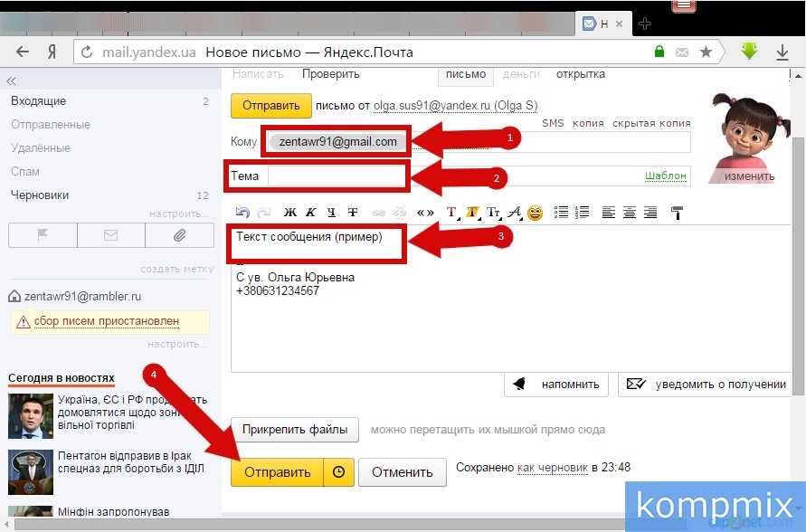Toggle italic (К) formatting

click(x=310, y=212)
